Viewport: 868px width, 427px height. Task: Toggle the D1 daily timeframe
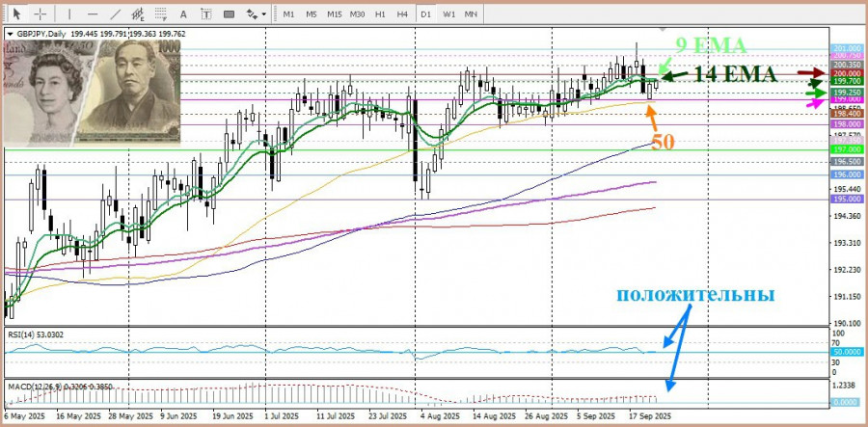click(425, 14)
